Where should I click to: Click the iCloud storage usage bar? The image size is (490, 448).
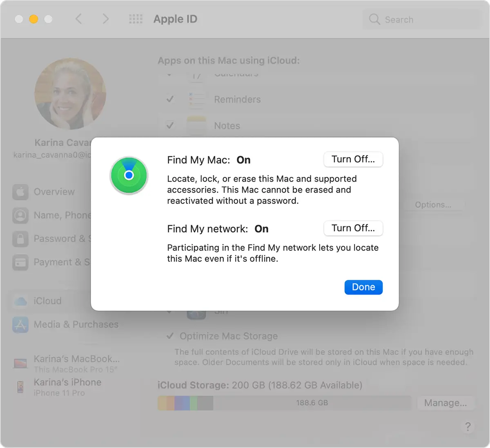point(285,403)
